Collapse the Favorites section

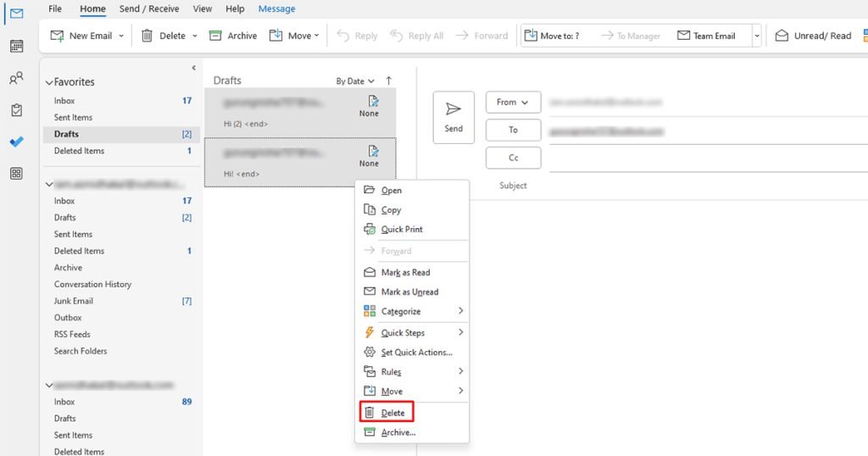pos(49,82)
